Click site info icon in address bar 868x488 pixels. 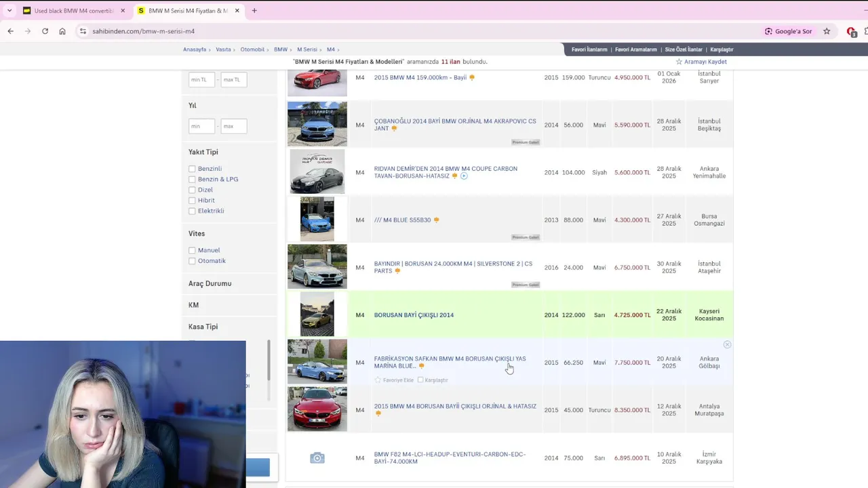83,31
